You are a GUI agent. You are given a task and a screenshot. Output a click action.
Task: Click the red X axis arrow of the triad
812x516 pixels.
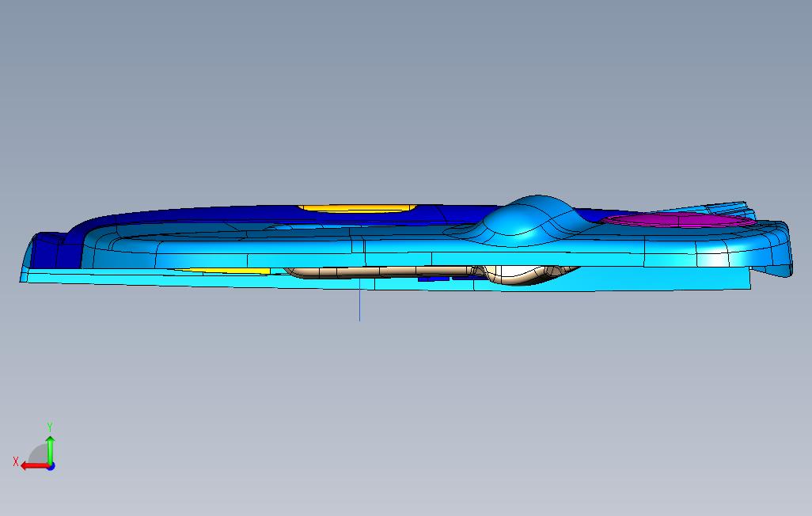coord(35,466)
